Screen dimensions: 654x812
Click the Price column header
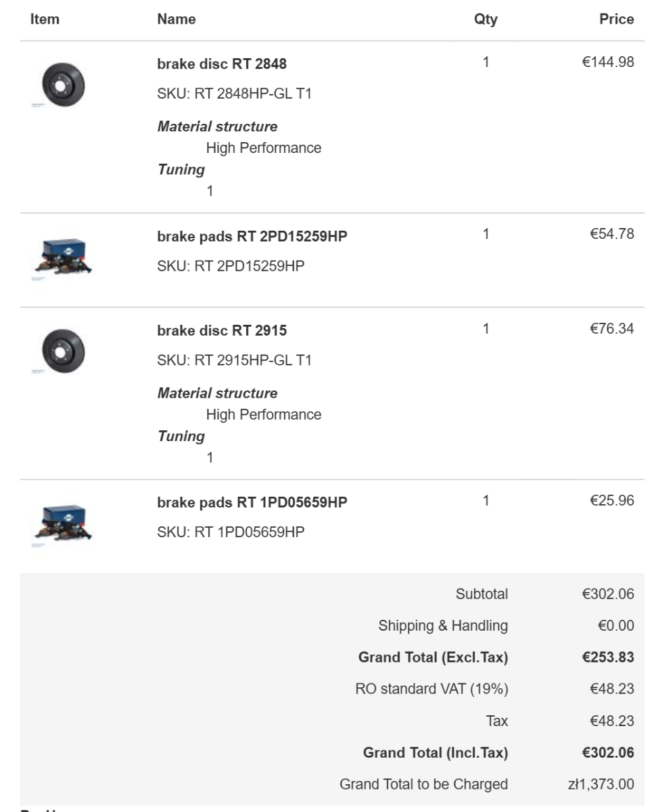[x=617, y=20]
